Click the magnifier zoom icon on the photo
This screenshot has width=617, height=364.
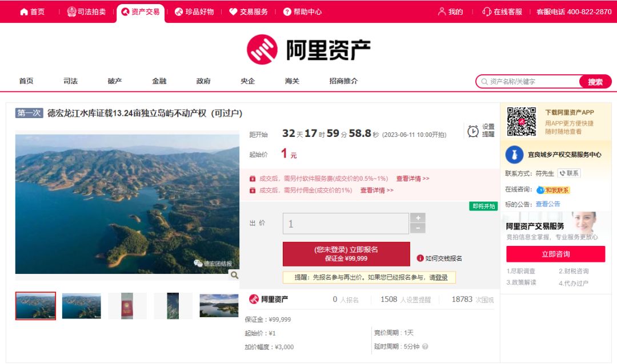coord(233,276)
